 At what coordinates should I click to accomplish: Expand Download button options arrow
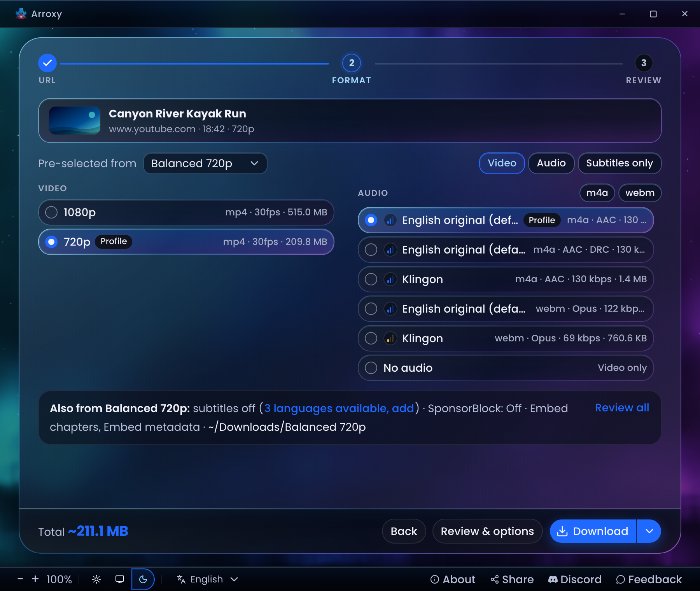click(x=649, y=531)
